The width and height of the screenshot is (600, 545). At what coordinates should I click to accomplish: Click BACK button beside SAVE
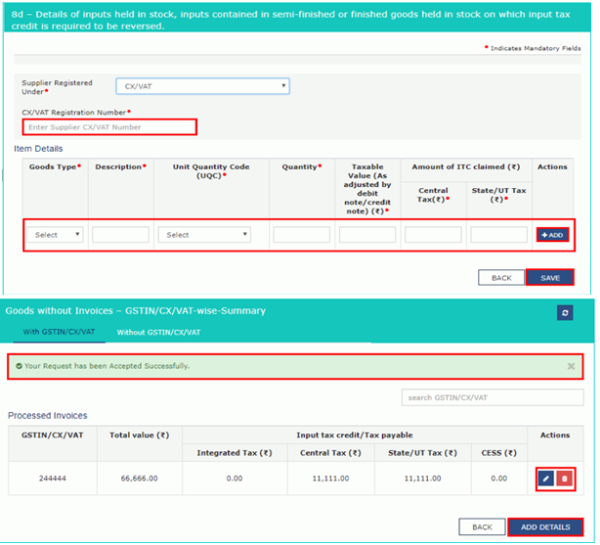[501, 277]
